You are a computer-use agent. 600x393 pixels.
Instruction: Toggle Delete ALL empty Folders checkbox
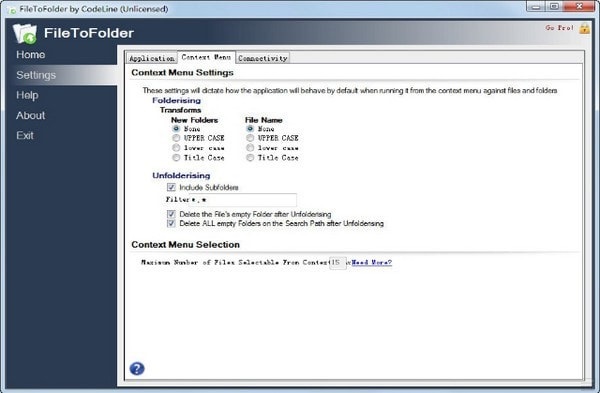tap(171, 223)
